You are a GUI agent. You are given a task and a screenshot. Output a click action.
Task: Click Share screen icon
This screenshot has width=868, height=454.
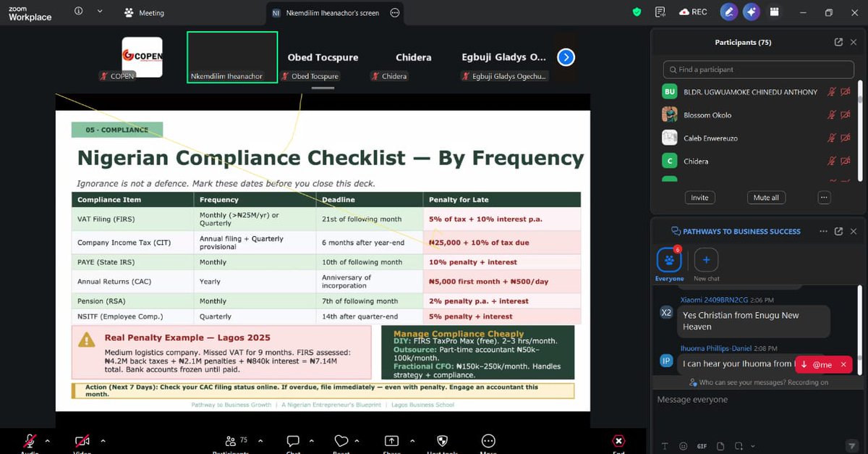pos(391,441)
